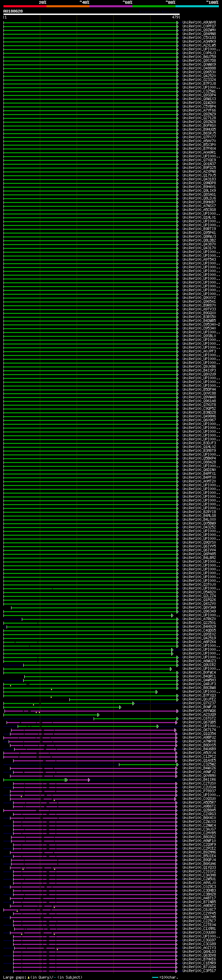This screenshot has width=222, height=980.
Task: Open hit UniRef100_A9UWV8
Action: (x=199, y=23)
